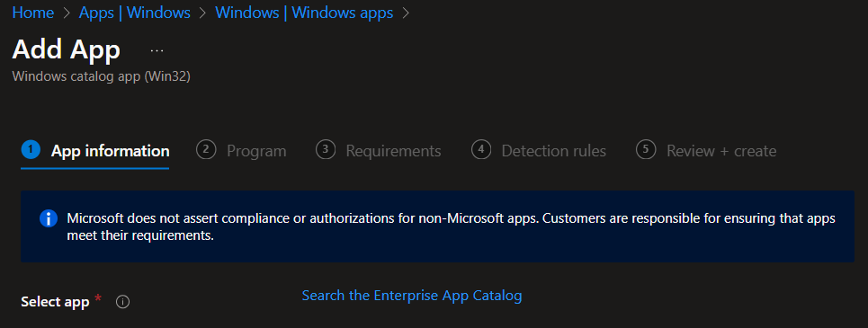Show Select app info tooltip icon
868x328 pixels.
click(123, 302)
